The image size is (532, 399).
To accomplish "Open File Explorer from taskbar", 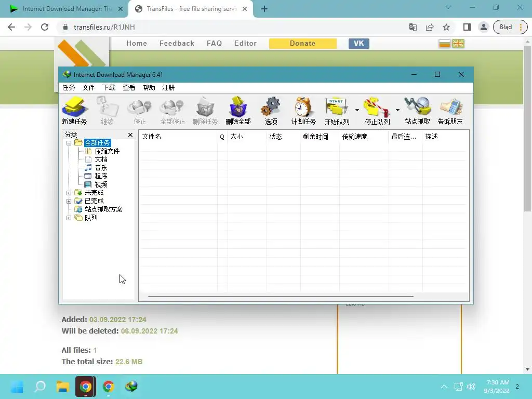I will (x=63, y=387).
